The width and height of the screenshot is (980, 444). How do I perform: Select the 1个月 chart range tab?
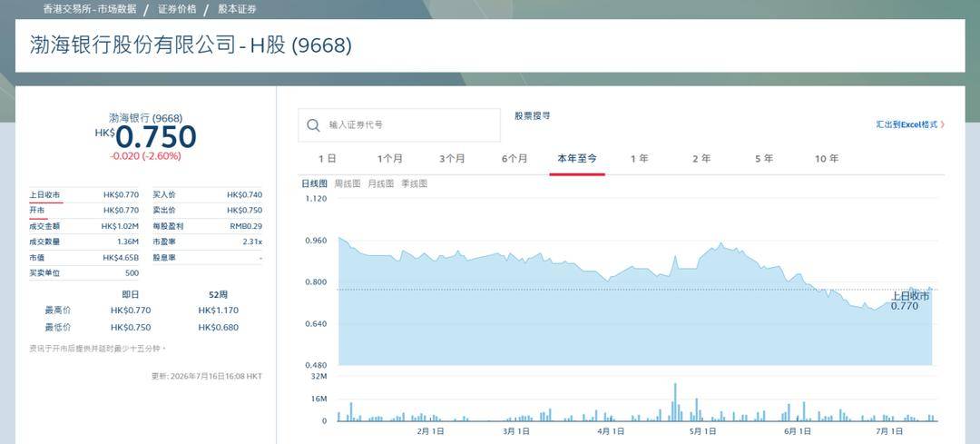tap(389, 159)
